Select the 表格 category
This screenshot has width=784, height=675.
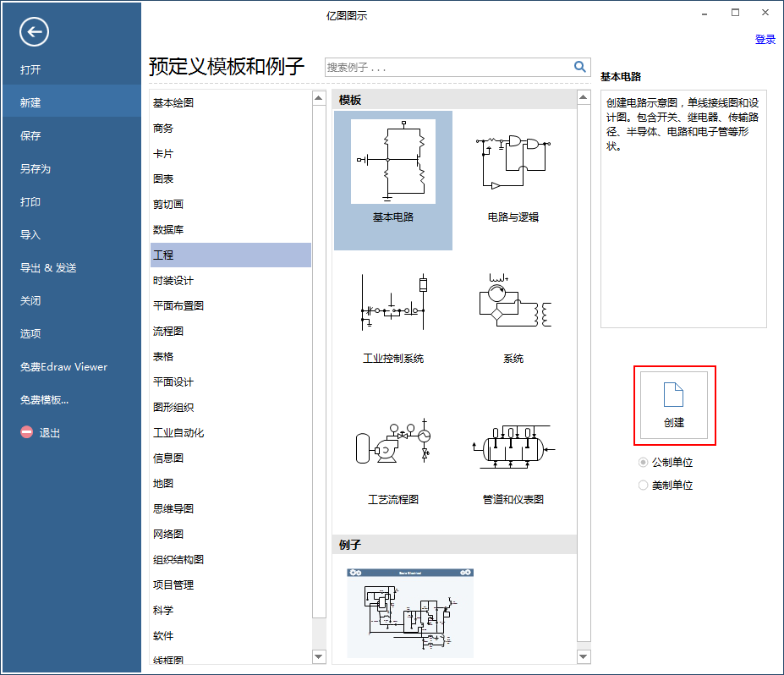coord(231,356)
